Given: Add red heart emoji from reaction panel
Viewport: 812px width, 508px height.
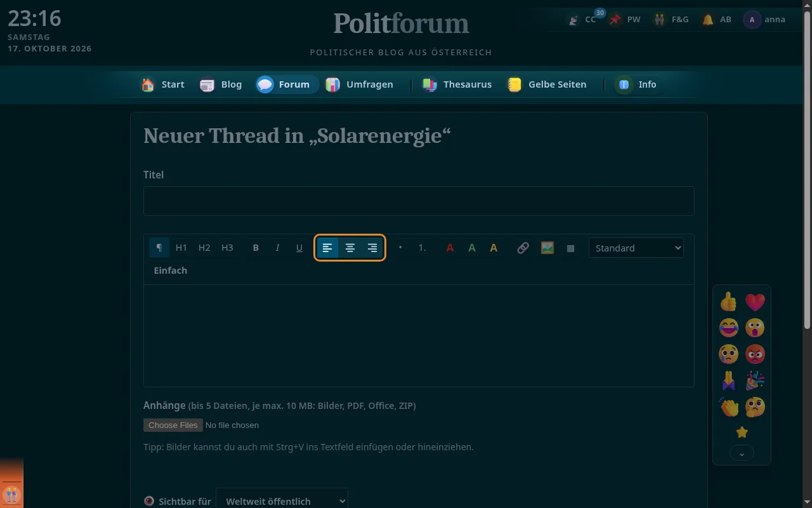Looking at the screenshot, I should pyautogui.click(x=755, y=302).
